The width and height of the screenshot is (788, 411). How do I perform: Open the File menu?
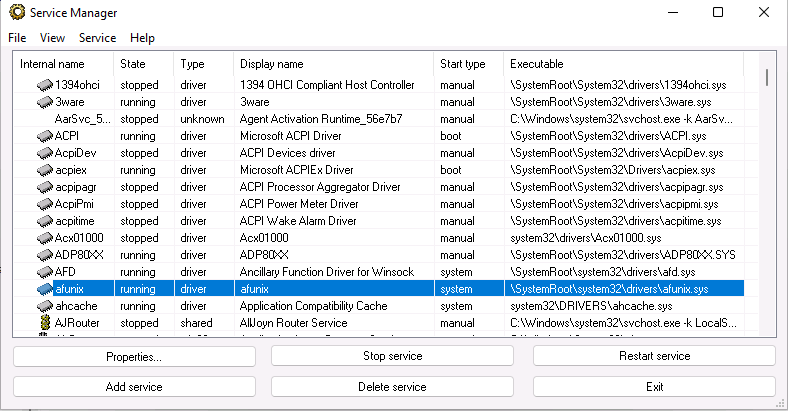pos(17,38)
